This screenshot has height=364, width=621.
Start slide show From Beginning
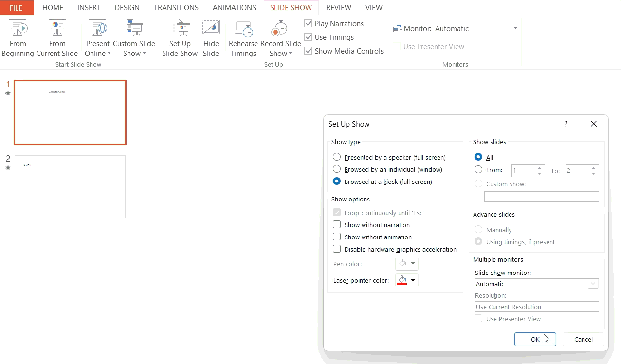coord(18,38)
